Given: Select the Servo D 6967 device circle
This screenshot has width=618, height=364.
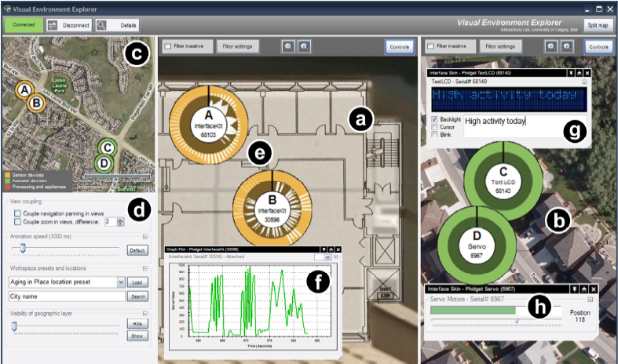Looking at the screenshot, I should click(477, 245).
